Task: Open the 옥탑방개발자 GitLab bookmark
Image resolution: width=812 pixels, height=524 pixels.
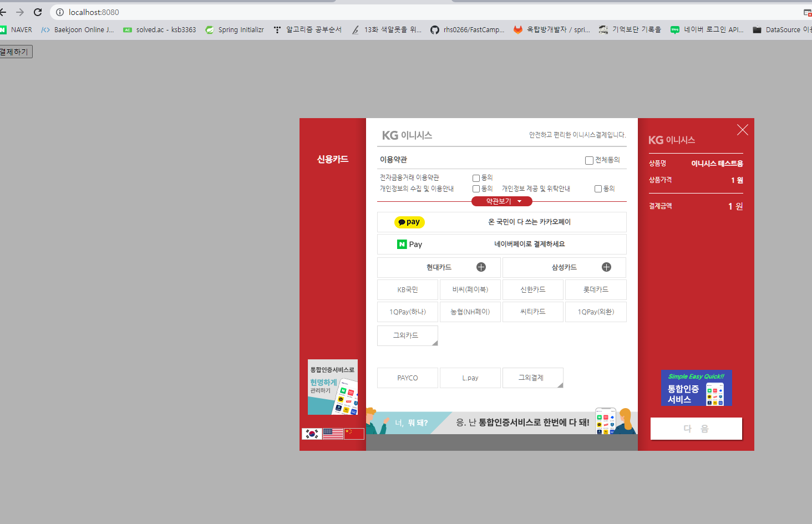Action: coord(552,30)
